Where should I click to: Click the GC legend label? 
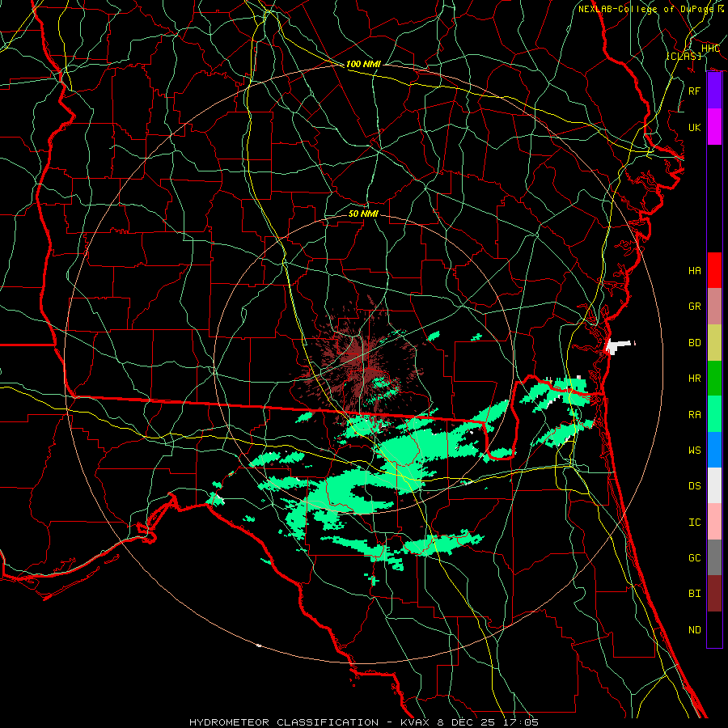coord(694,557)
